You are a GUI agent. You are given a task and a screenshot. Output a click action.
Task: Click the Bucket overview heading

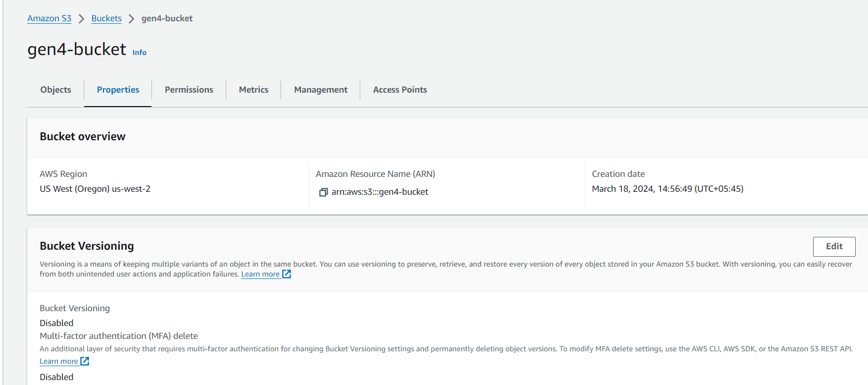click(x=83, y=136)
